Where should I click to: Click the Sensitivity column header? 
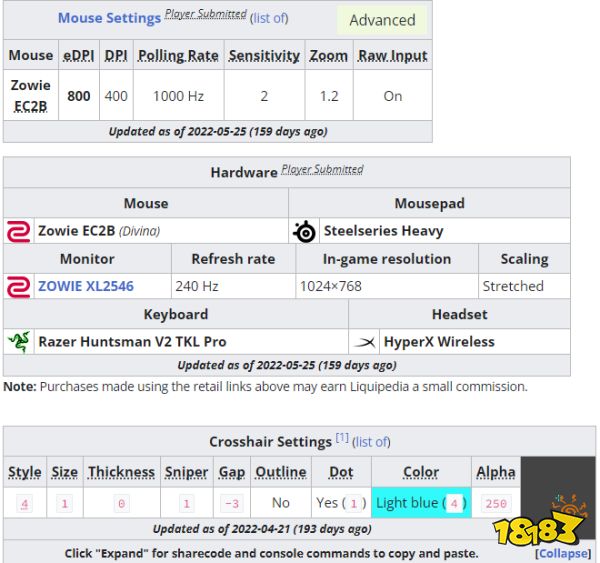coord(264,55)
